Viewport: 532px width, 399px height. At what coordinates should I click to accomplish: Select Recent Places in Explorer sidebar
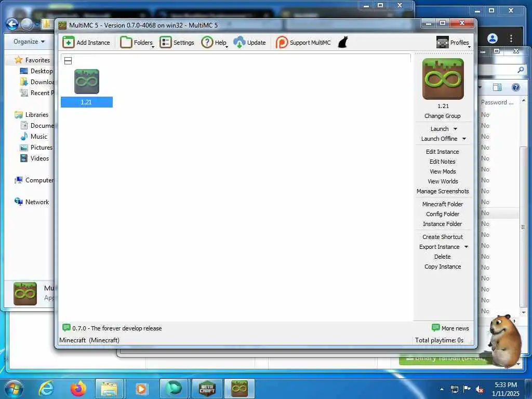click(37, 92)
